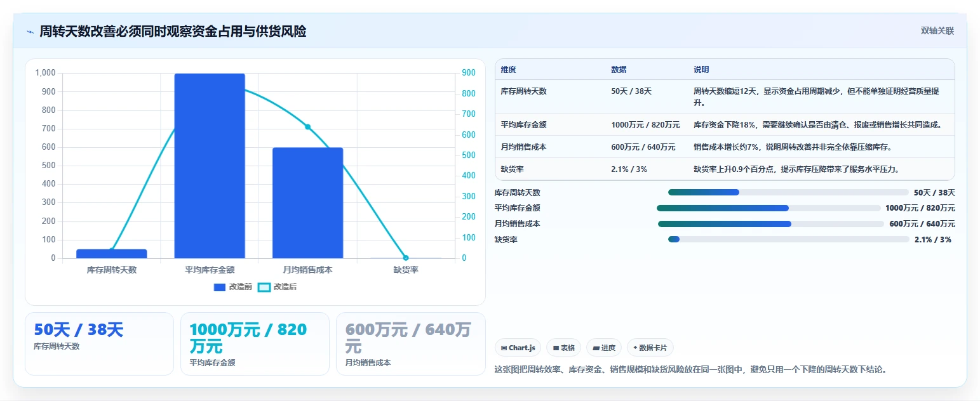The width and height of the screenshot is (980, 401).
Task: Click the 平均库存金额 x-axis label
Action: coord(210,270)
